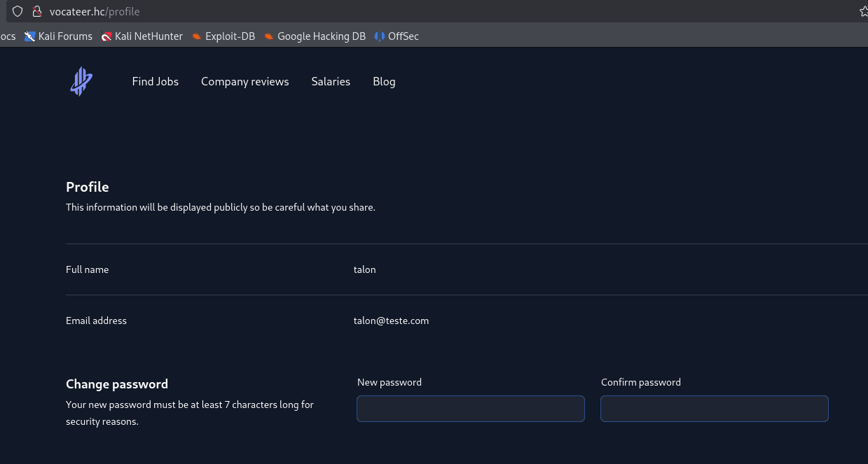Click the insecure connection padlock icon
Image resolution: width=868 pixels, height=464 pixels.
(x=37, y=11)
